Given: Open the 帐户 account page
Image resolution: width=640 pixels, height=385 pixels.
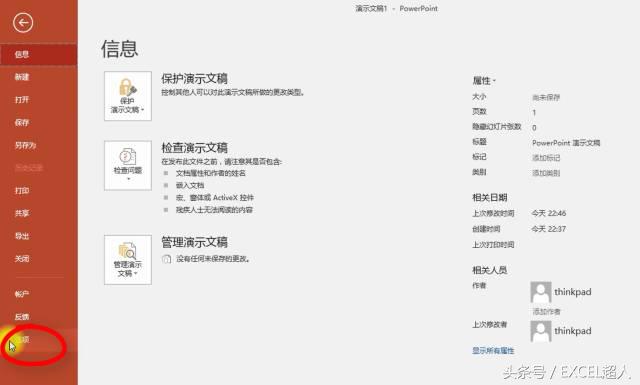Looking at the screenshot, I should [38, 294].
